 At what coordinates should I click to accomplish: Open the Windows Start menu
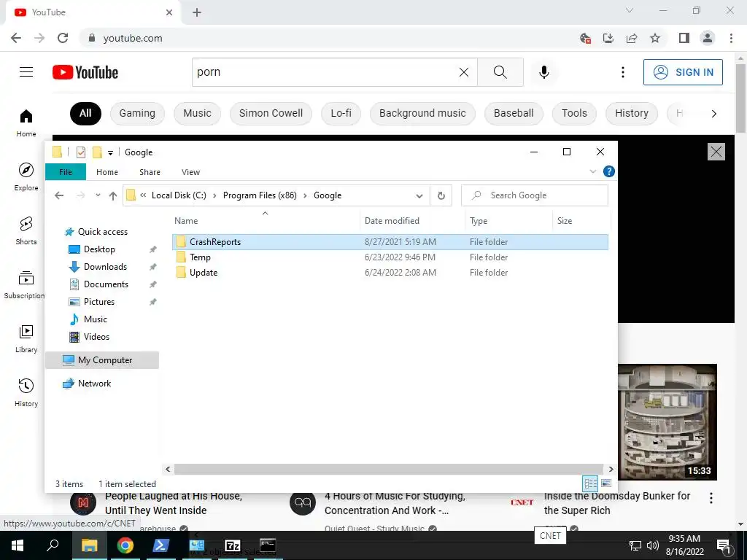tap(18, 545)
